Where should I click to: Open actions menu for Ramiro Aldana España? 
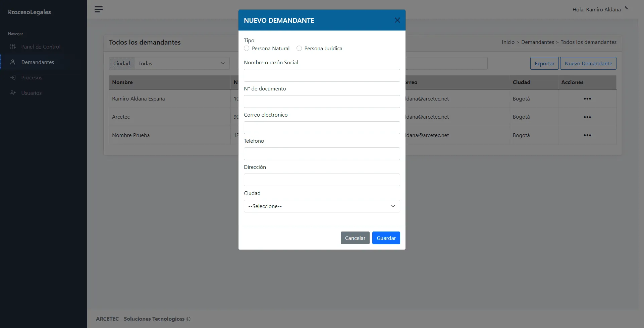[587, 99]
